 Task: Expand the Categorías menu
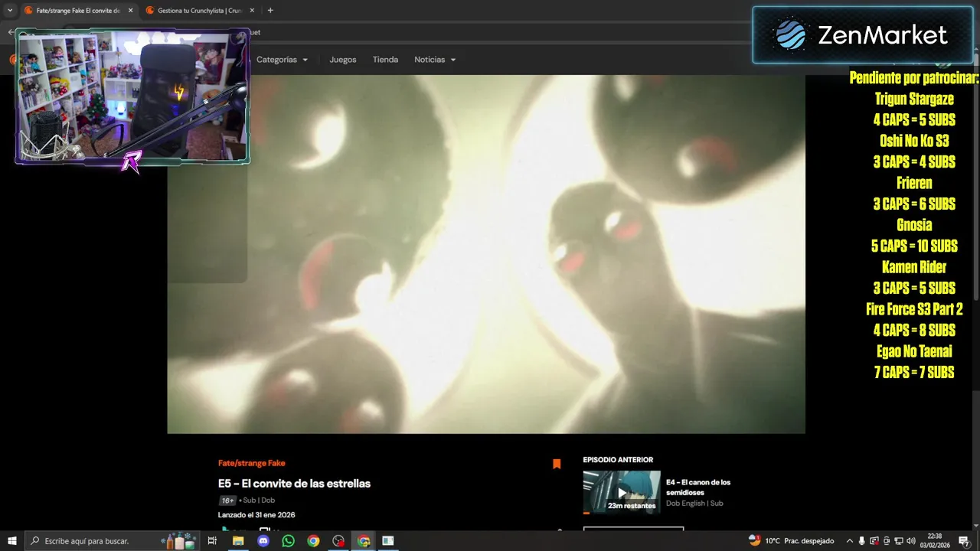click(x=282, y=60)
